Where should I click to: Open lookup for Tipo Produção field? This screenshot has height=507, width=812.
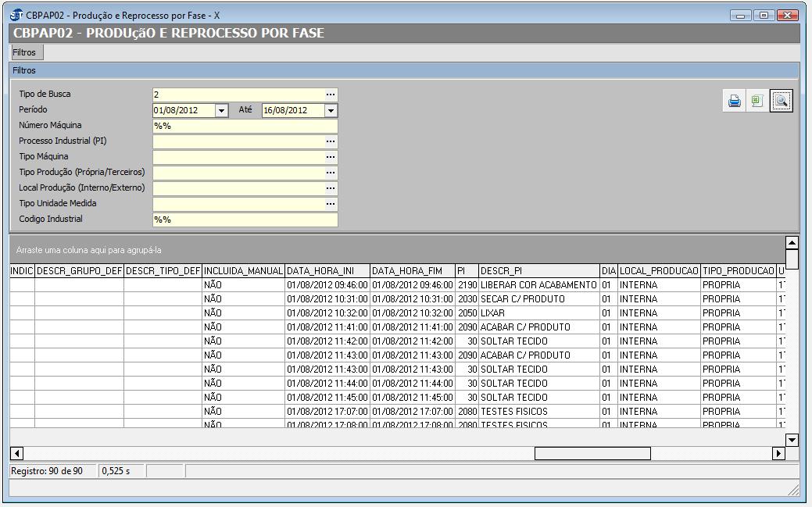[331, 173]
